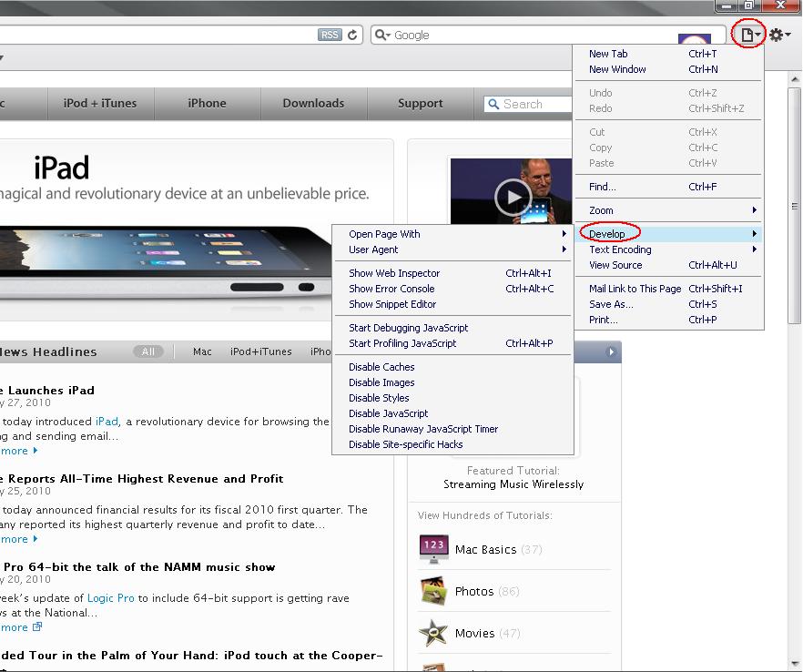This screenshot has height=672, width=803.
Task: Toggle the Disable Caches option
Action: 381,367
